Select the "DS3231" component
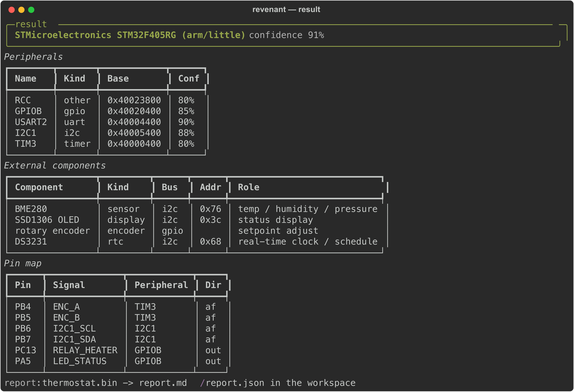 (31, 242)
